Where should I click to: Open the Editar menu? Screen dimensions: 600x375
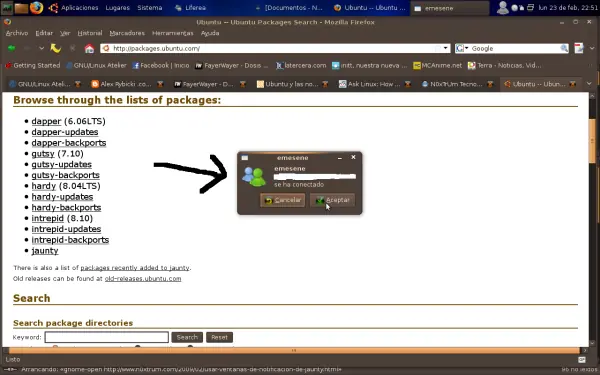(x=44, y=33)
